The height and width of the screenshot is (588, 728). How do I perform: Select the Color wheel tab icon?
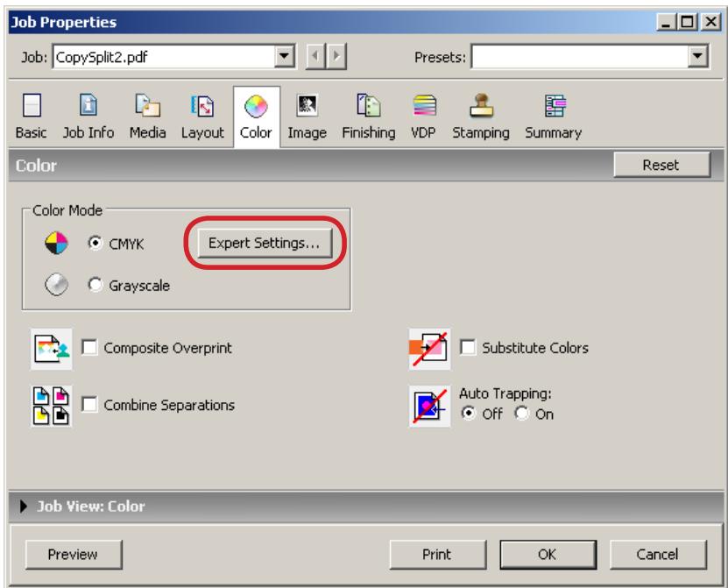point(256,106)
